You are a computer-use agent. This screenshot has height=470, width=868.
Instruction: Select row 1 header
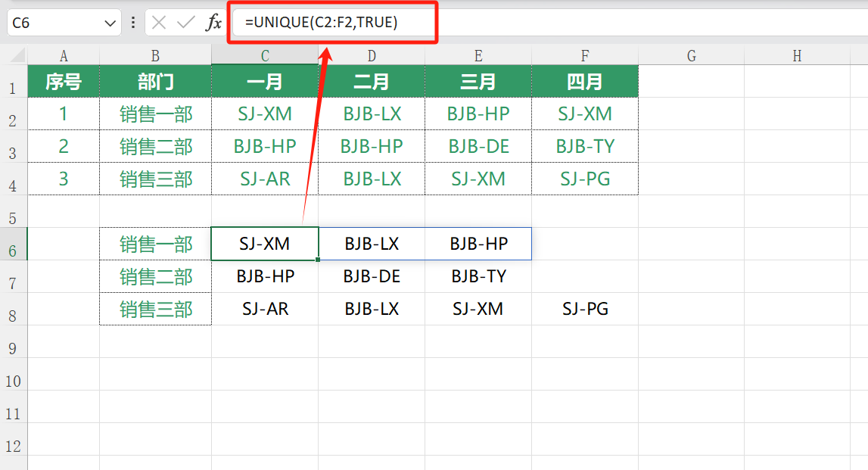[14, 82]
